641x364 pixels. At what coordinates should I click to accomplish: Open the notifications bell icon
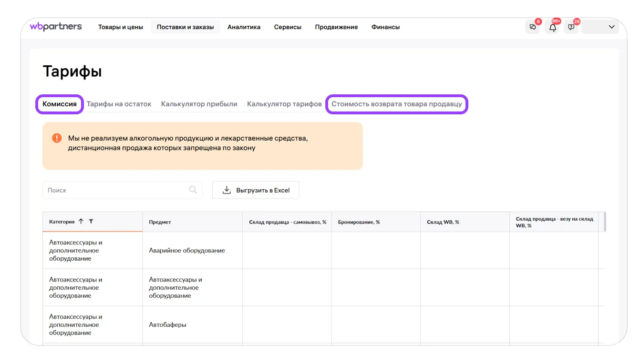click(552, 27)
